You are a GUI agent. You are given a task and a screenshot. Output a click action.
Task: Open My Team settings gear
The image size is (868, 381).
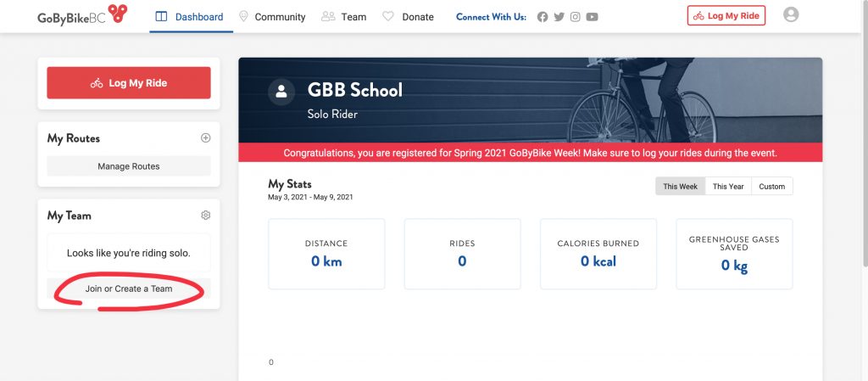(x=205, y=215)
